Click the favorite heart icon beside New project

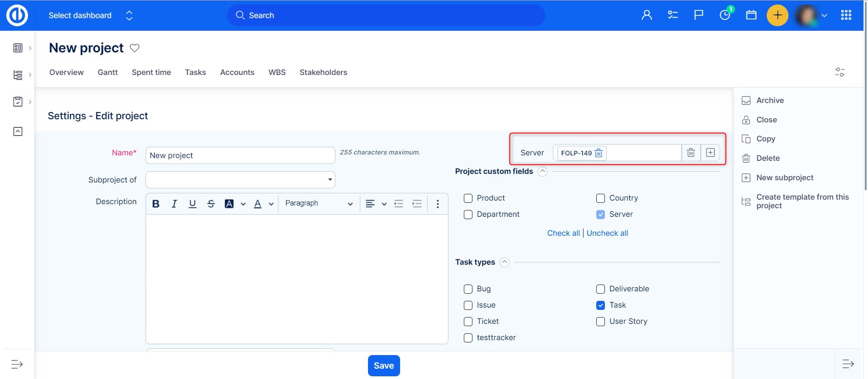point(135,48)
